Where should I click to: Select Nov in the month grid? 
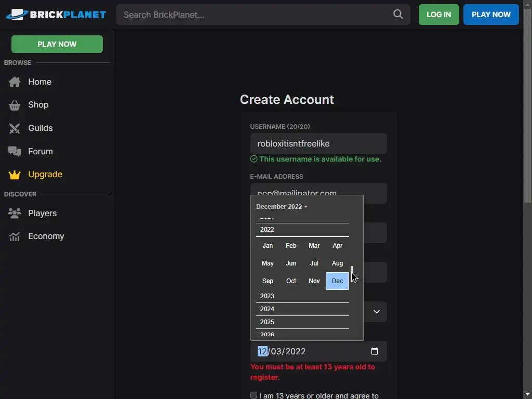[x=314, y=281]
